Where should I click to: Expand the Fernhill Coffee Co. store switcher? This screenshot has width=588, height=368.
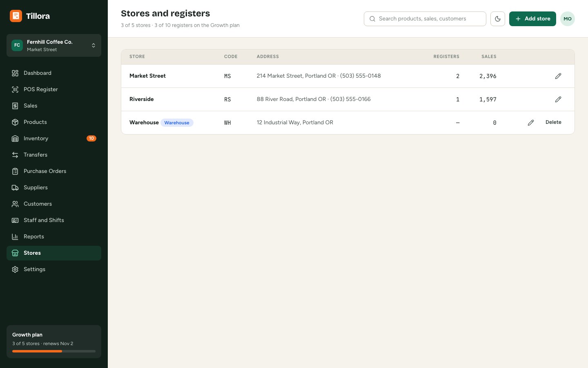(x=54, y=45)
